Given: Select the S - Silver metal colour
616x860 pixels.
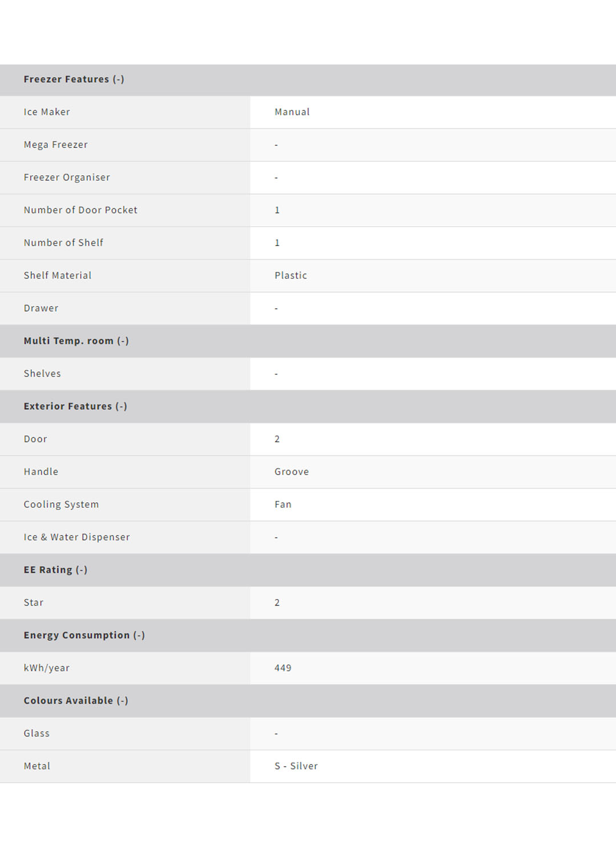Looking at the screenshot, I should (x=296, y=766).
